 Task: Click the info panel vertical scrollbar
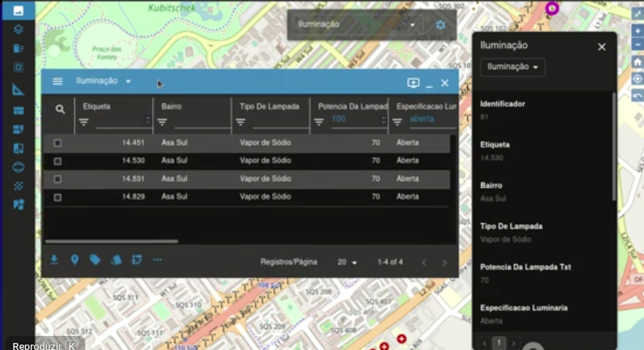614,146
